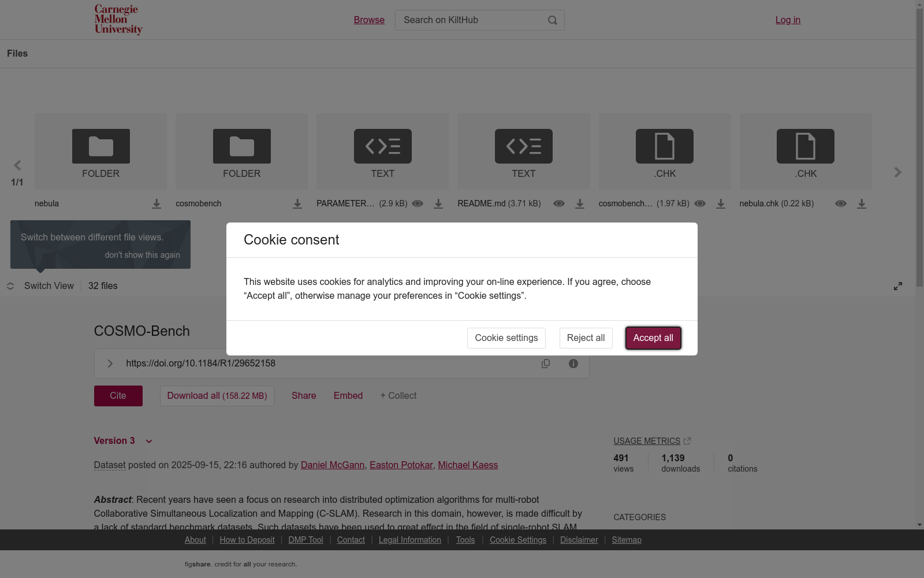The image size is (924, 578).
Task: Go to next files page arrow
Action: pos(897,172)
